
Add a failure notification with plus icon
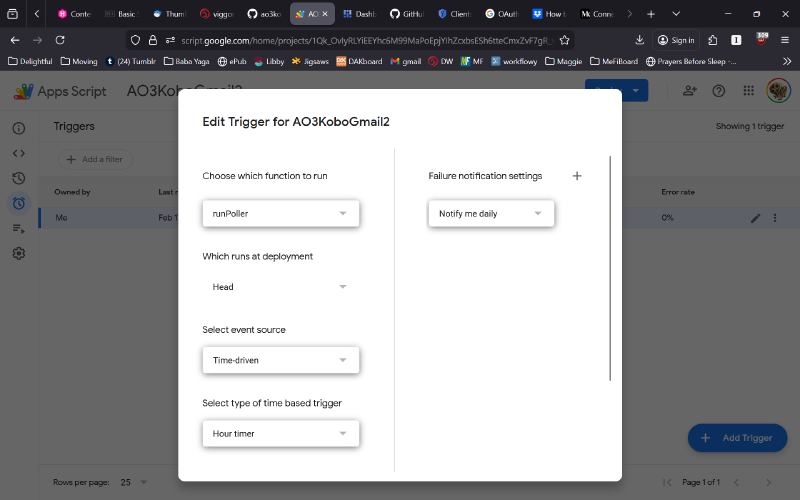click(x=576, y=176)
